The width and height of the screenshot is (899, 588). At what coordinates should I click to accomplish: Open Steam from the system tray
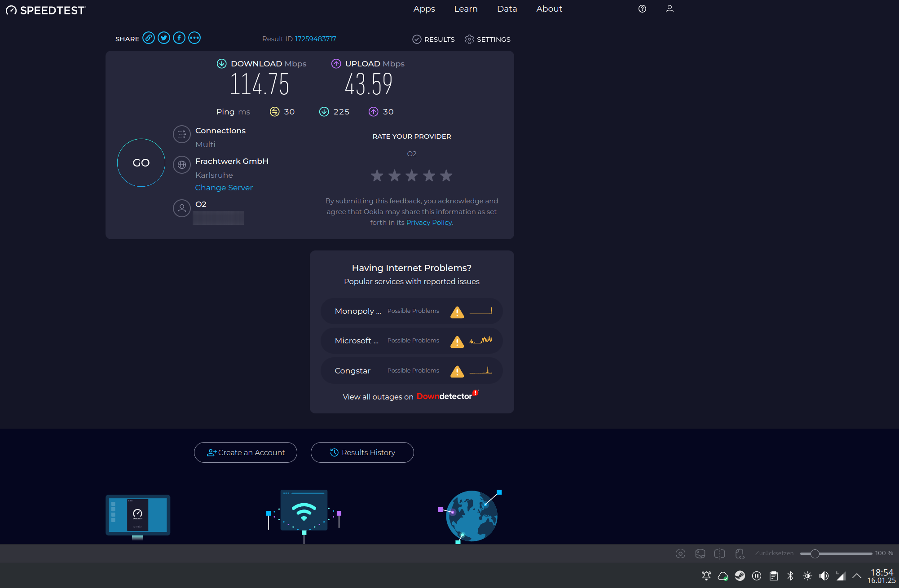tap(740, 576)
